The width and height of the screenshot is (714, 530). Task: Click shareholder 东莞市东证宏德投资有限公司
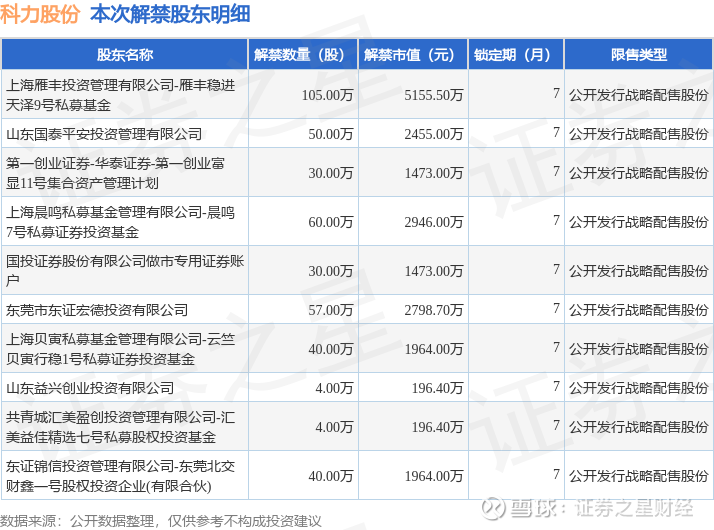tap(97, 310)
